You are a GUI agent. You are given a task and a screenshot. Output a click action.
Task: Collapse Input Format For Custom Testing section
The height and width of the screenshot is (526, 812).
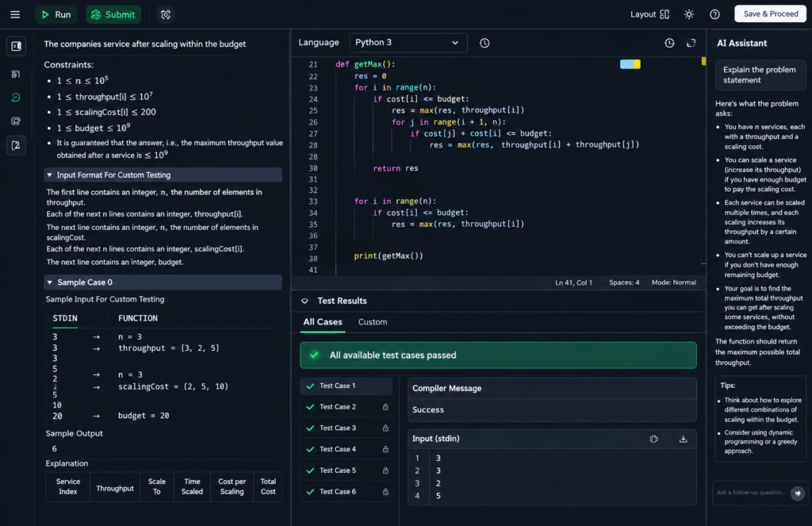(x=163, y=175)
